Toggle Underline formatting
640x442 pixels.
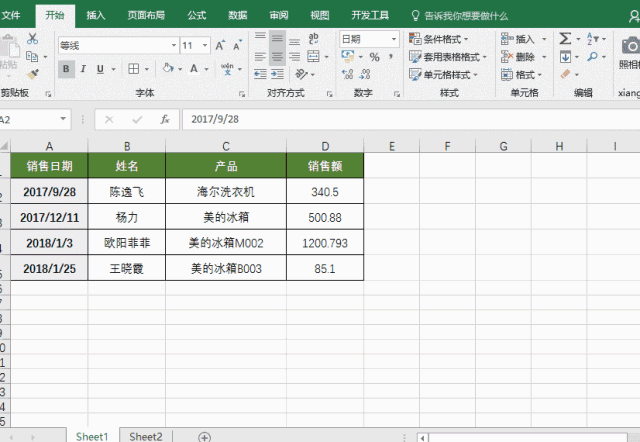[100, 69]
